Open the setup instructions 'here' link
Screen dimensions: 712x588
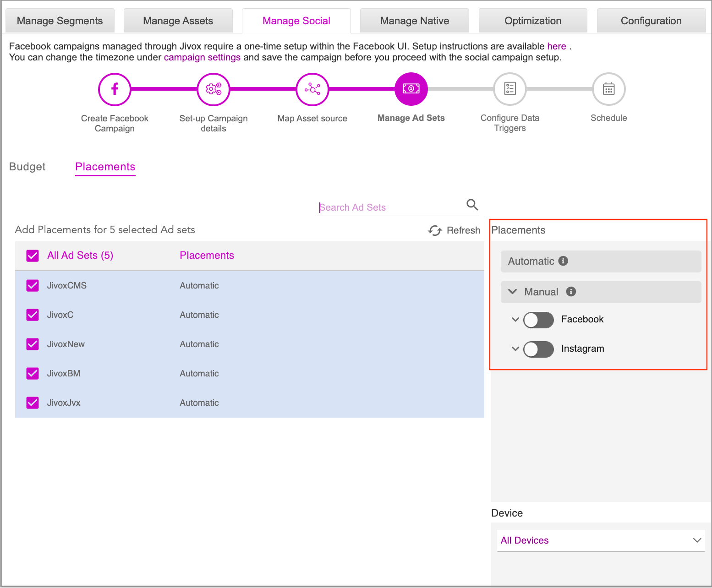click(x=557, y=46)
